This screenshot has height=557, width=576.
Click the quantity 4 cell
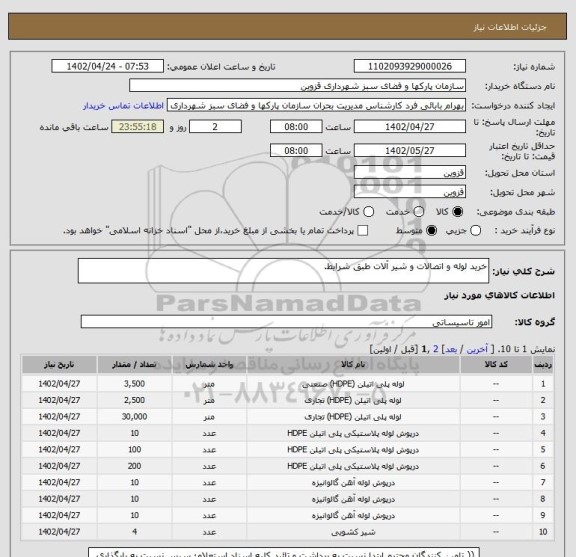[134, 532]
